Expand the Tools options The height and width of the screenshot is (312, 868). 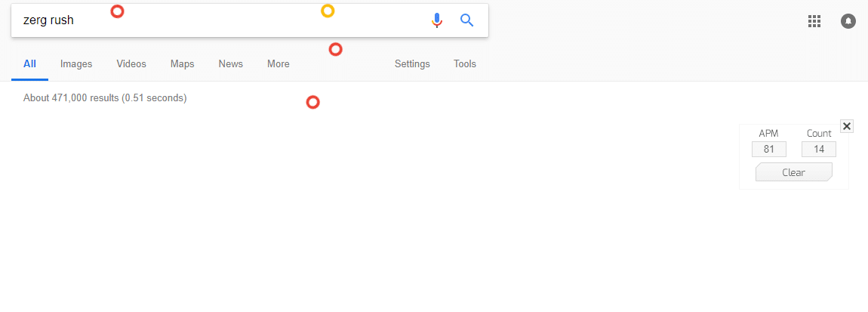click(x=464, y=63)
